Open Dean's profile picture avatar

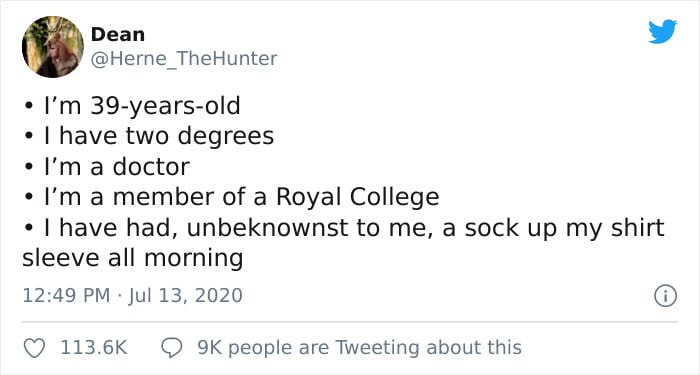[x=53, y=46]
